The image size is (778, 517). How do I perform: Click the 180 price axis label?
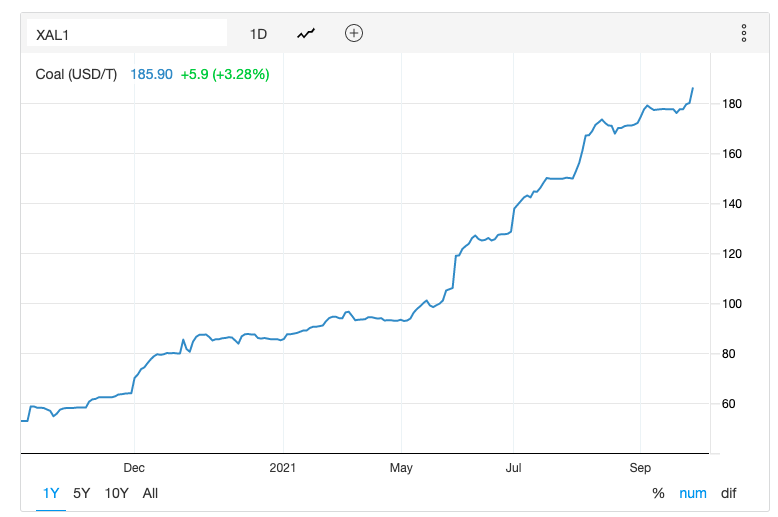pos(732,104)
